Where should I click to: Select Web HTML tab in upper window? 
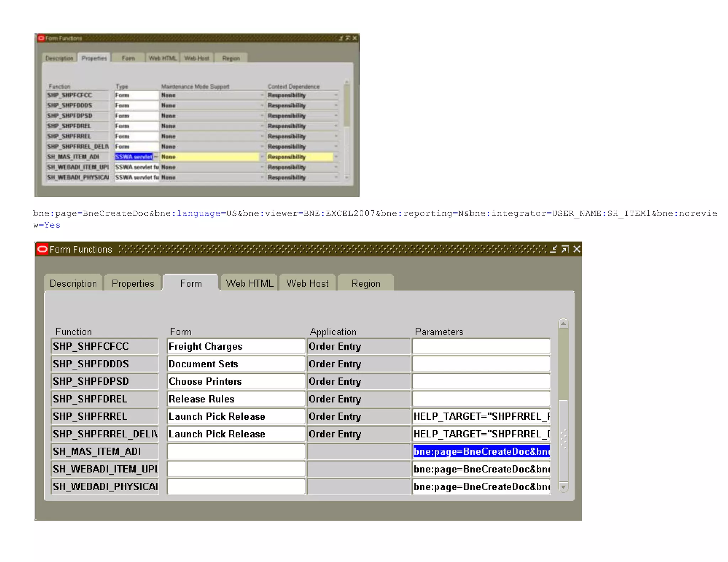click(x=162, y=58)
